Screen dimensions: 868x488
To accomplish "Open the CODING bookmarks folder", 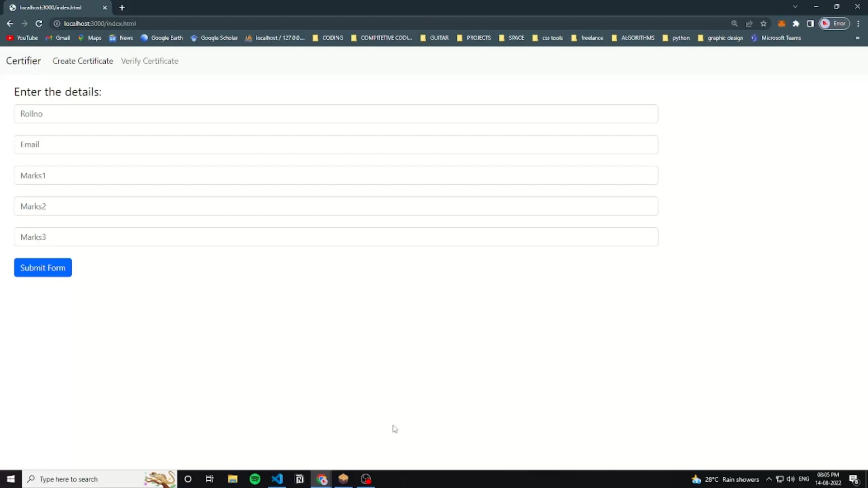I will pyautogui.click(x=328, y=38).
